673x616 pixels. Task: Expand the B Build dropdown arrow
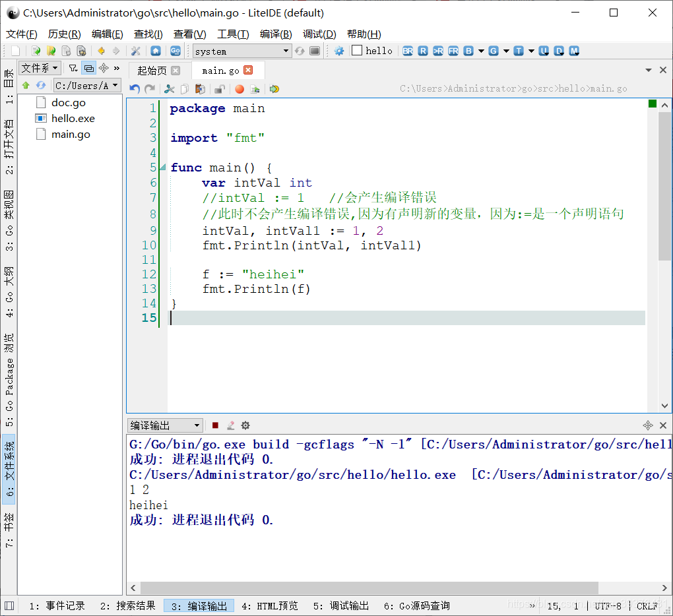pyautogui.click(x=481, y=51)
